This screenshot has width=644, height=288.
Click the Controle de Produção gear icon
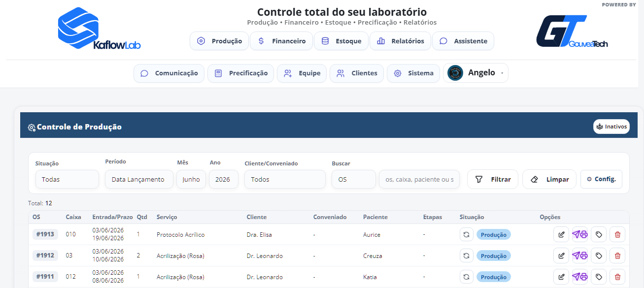coord(32,128)
